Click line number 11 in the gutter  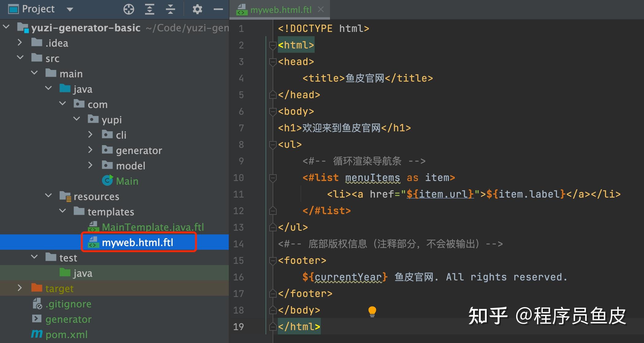coord(238,194)
